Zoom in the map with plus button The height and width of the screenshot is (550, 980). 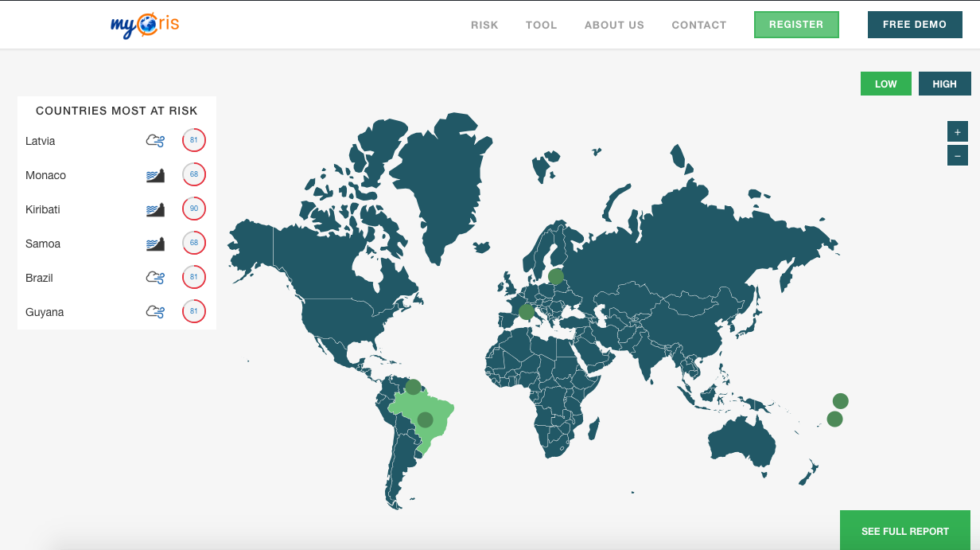coord(957,131)
